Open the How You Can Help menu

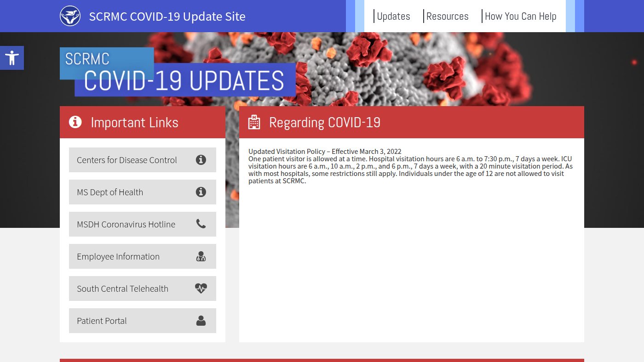(520, 16)
